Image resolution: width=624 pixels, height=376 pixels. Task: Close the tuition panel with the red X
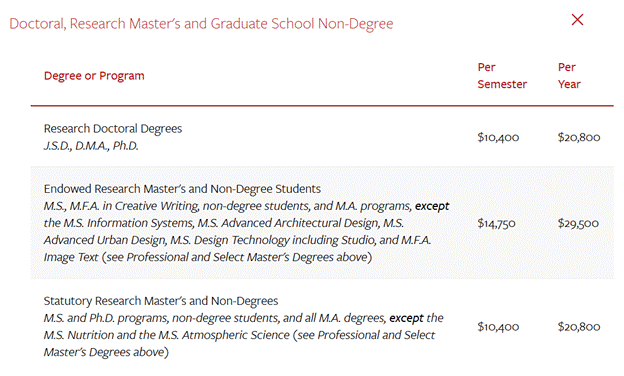[577, 19]
